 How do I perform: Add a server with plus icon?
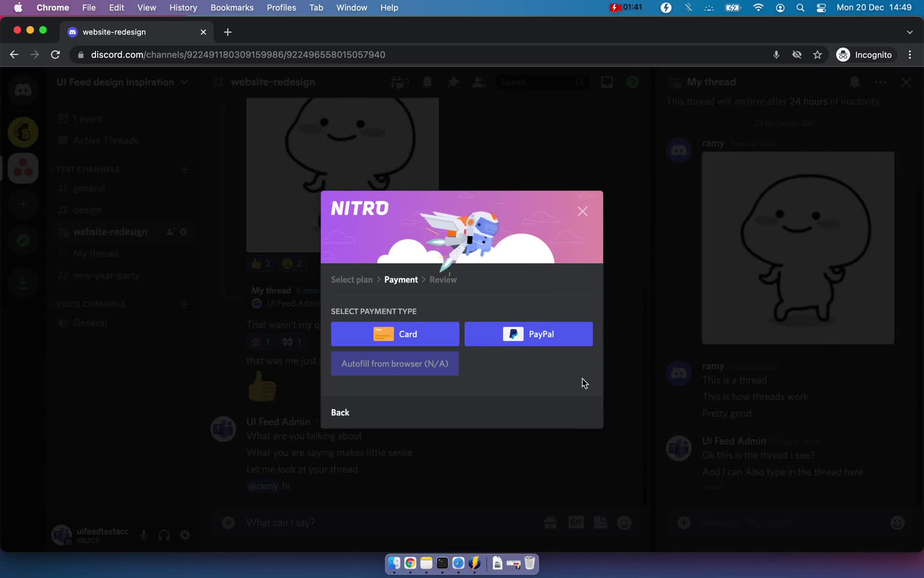[x=23, y=204]
